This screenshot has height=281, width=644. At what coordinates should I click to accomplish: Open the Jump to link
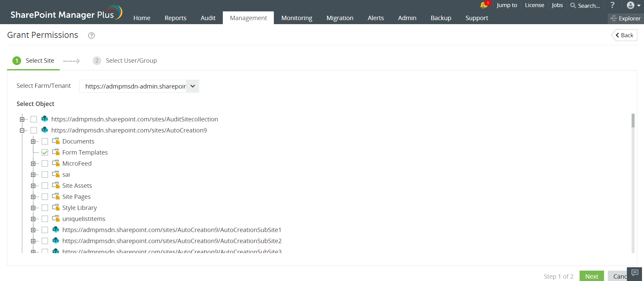click(x=507, y=5)
